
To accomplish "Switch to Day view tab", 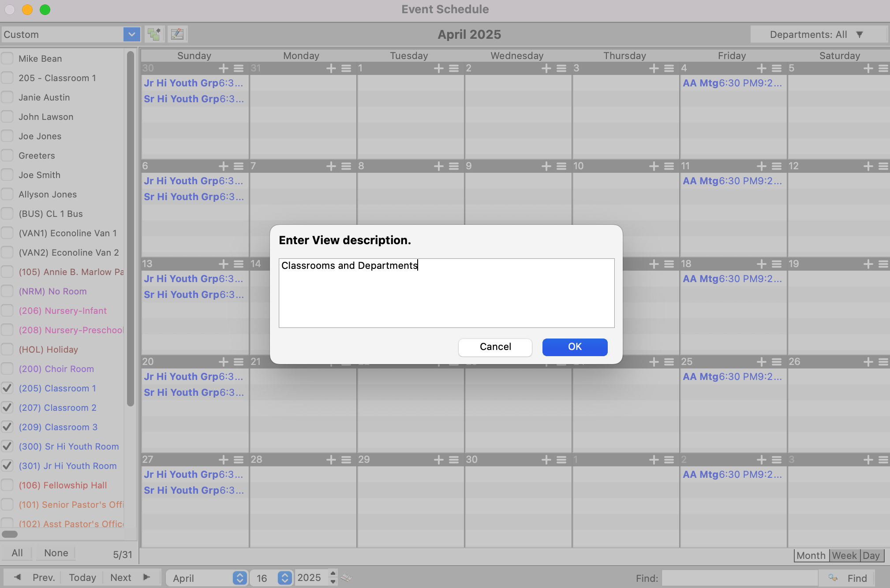I will pyautogui.click(x=871, y=555).
